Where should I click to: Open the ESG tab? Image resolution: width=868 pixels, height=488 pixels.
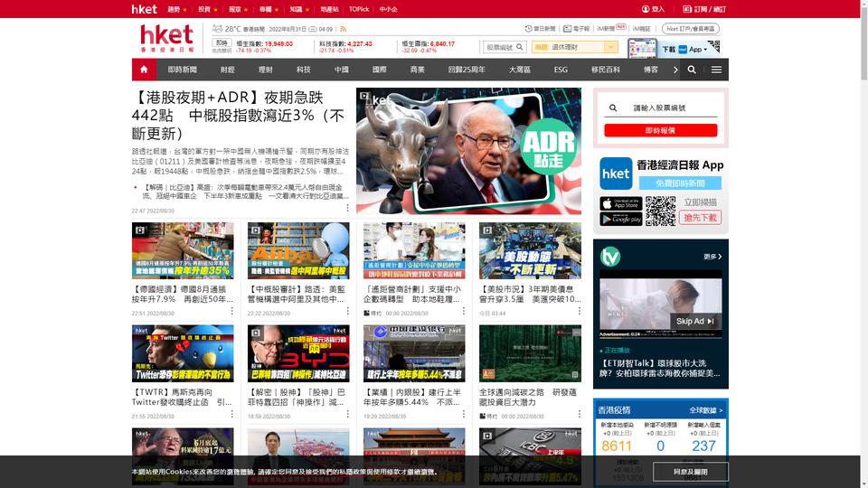coord(561,70)
